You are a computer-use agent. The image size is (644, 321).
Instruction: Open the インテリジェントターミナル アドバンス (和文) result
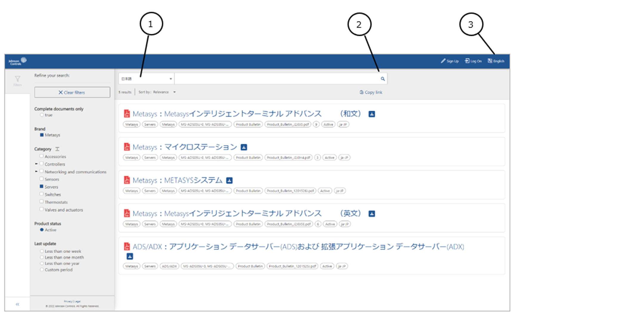pos(247,114)
